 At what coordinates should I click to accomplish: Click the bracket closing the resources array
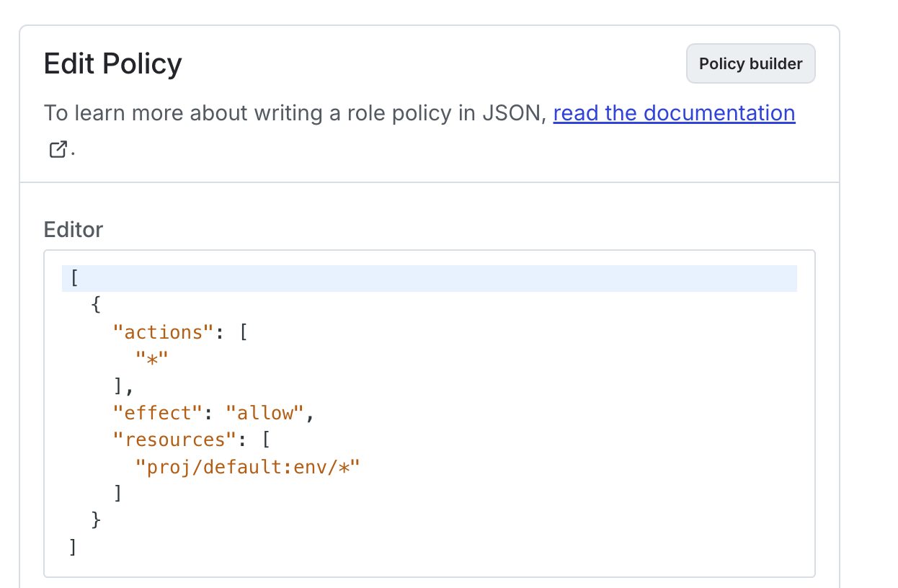click(119, 494)
